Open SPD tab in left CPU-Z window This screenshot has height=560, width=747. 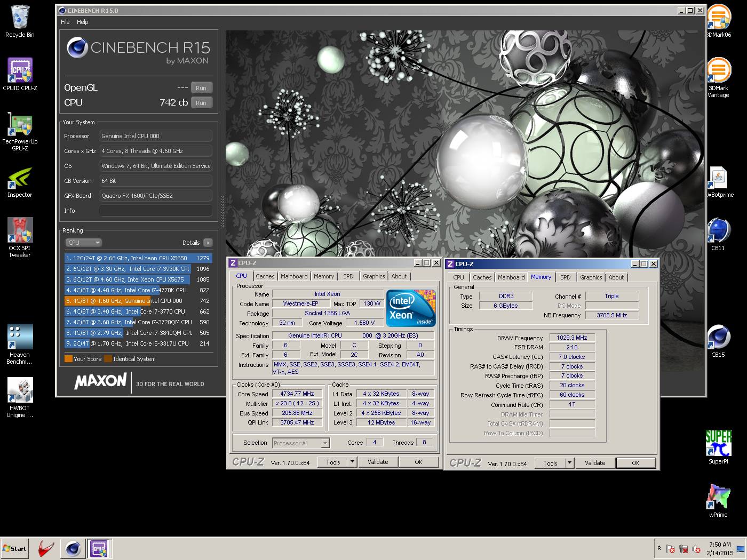tap(348, 276)
